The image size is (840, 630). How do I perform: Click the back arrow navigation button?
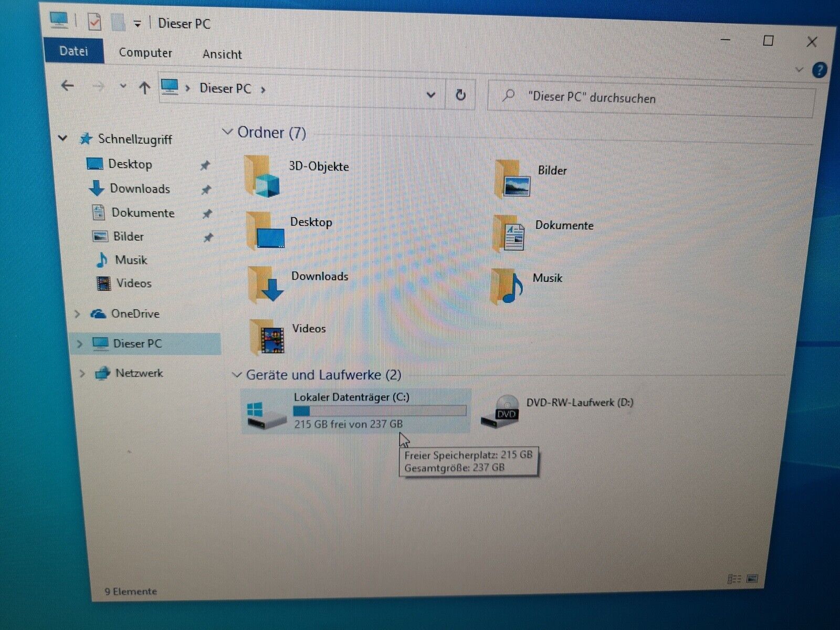click(67, 86)
